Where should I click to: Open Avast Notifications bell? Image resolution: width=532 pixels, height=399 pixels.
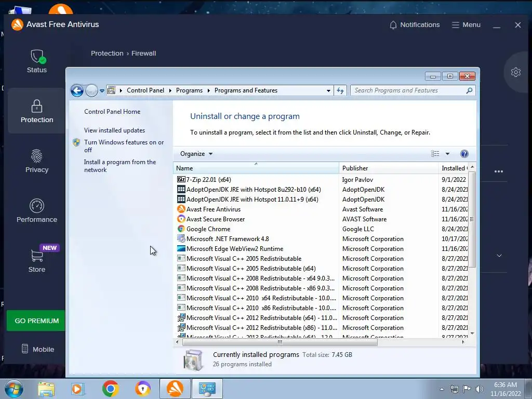[414, 25]
